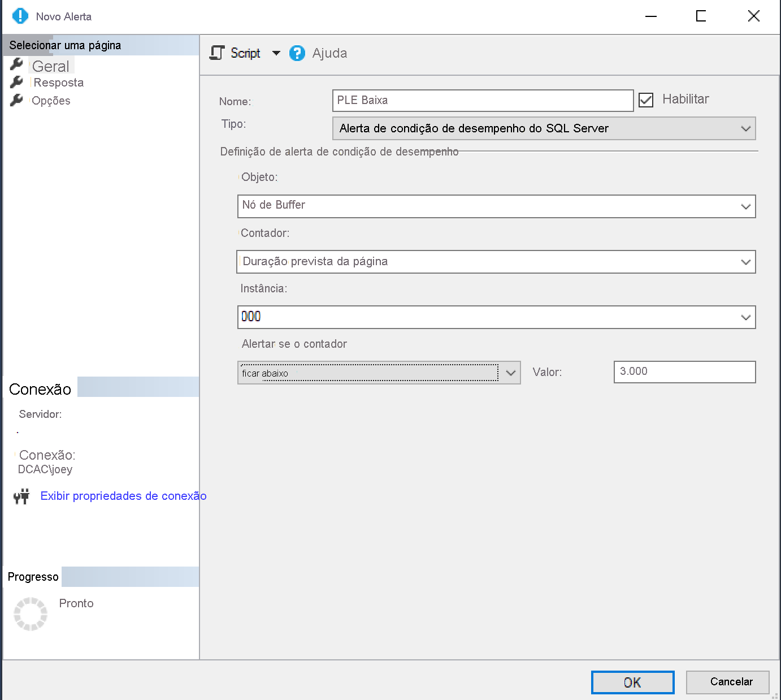Click the DCAC\joey connection text
This screenshot has height=700, width=781.
coord(45,469)
